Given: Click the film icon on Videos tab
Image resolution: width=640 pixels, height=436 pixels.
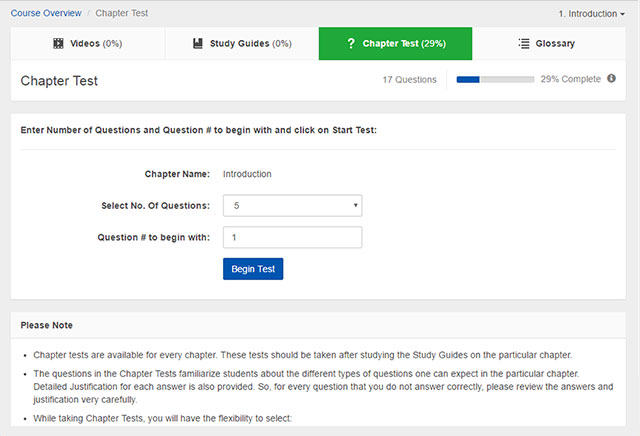Looking at the screenshot, I should point(58,44).
